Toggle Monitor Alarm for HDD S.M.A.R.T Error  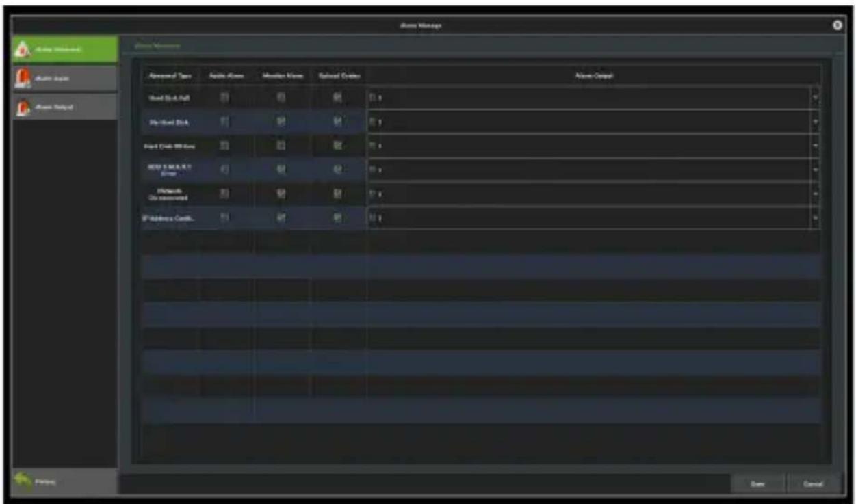pyautogui.click(x=281, y=170)
